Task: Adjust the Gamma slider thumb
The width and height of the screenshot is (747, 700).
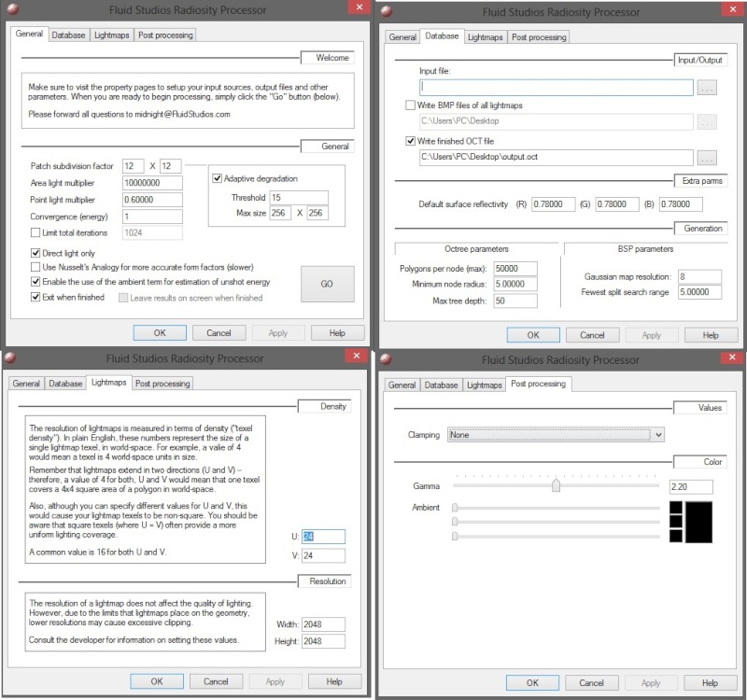Action: click(x=556, y=485)
